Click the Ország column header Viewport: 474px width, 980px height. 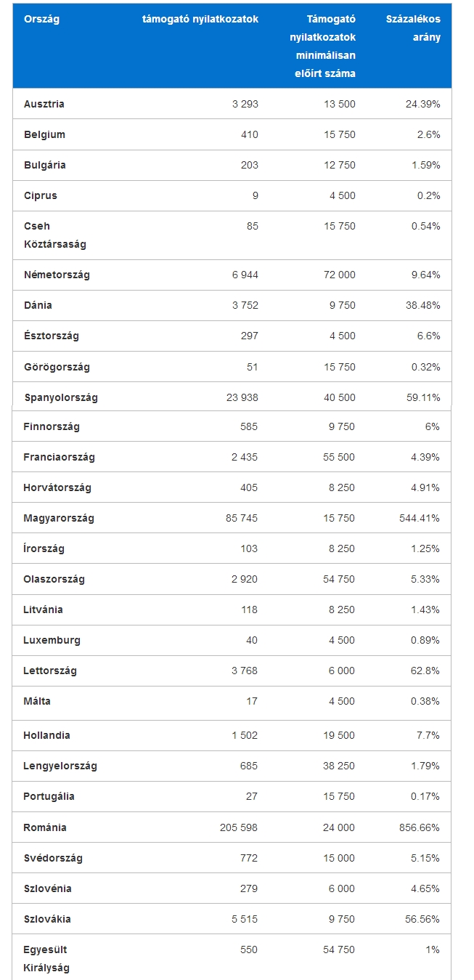tap(41, 20)
